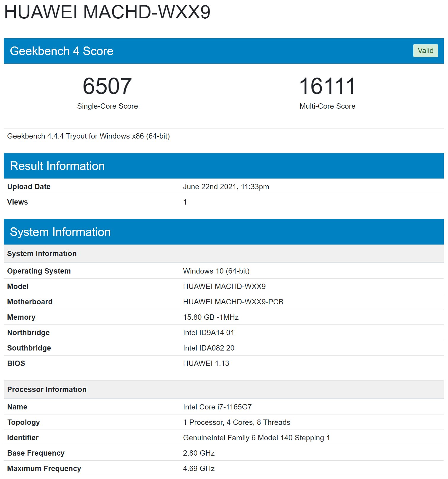Click the BIOS value HUAWEI 1.13

(x=206, y=364)
